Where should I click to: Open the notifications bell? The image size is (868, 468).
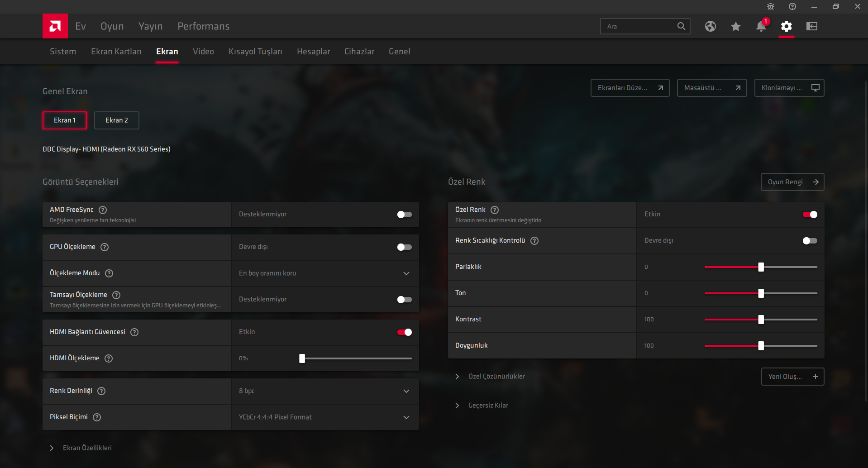pyautogui.click(x=761, y=26)
